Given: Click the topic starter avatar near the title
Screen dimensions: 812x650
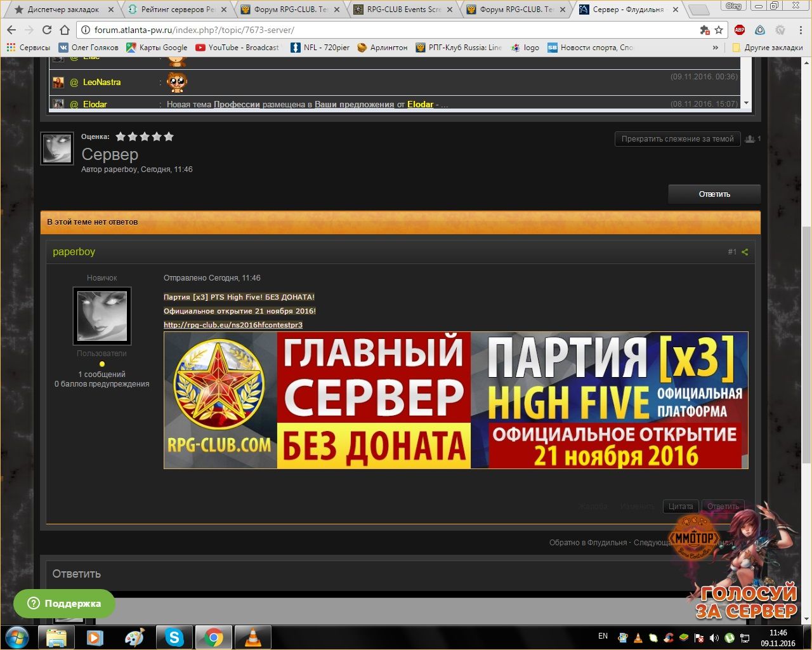Looking at the screenshot, I should pyautogui.click(x=57, y=149).
